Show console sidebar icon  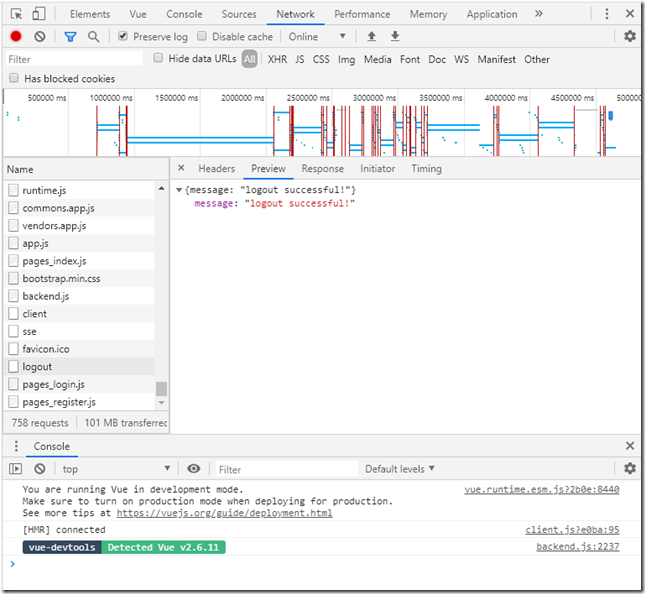click(x=16, y=469)
